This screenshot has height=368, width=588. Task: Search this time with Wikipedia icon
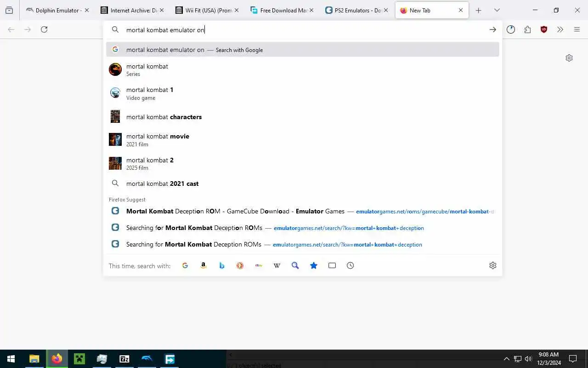tap(277, 265)
